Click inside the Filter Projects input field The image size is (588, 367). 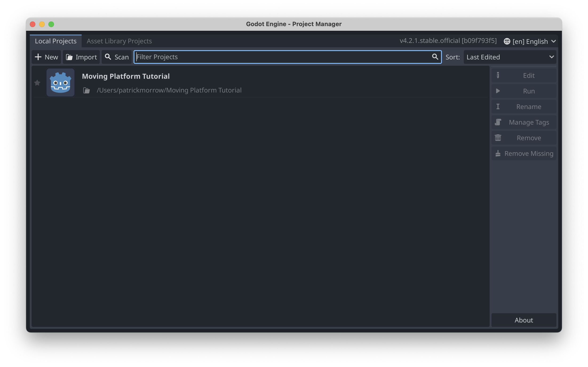point(267,57)
